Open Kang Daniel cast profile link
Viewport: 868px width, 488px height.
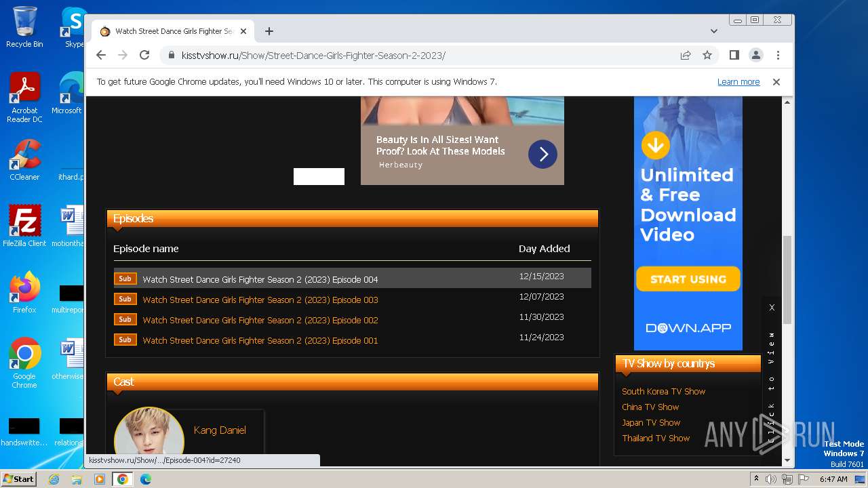click(220, 430)
